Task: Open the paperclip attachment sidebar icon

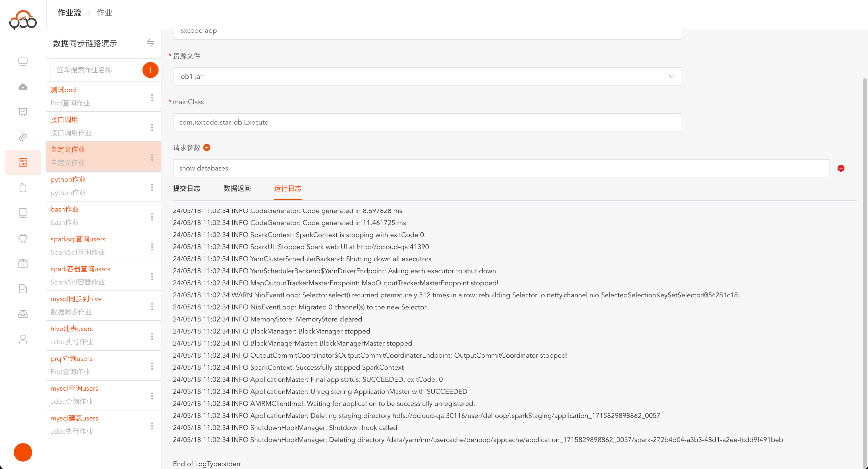Action: [23, 137]
